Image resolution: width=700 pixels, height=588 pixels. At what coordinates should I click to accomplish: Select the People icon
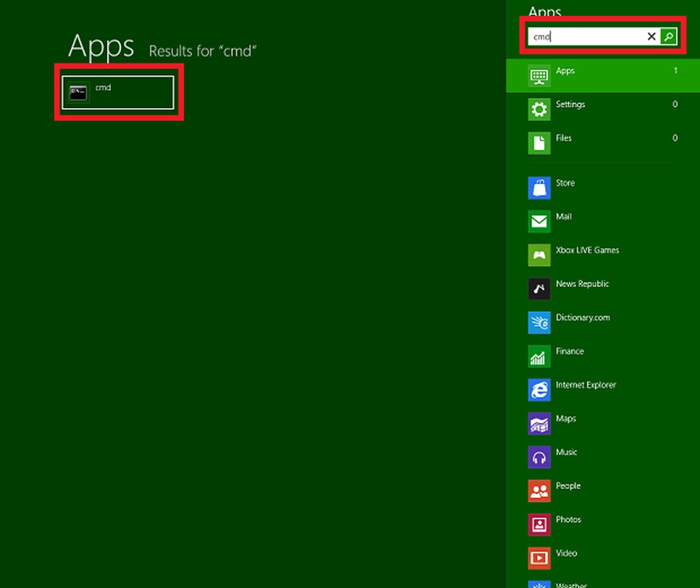(x=539, y=491)
